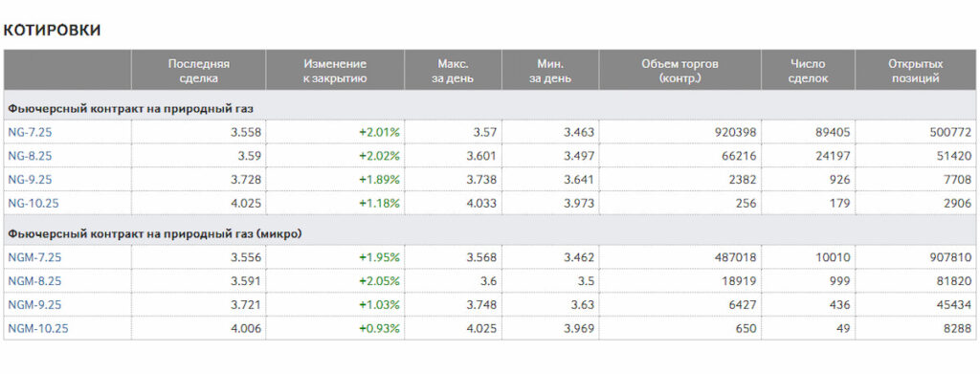980x374 pixels.
Task: Open the NGM-8.25 micro contract link
Action: 34,281
